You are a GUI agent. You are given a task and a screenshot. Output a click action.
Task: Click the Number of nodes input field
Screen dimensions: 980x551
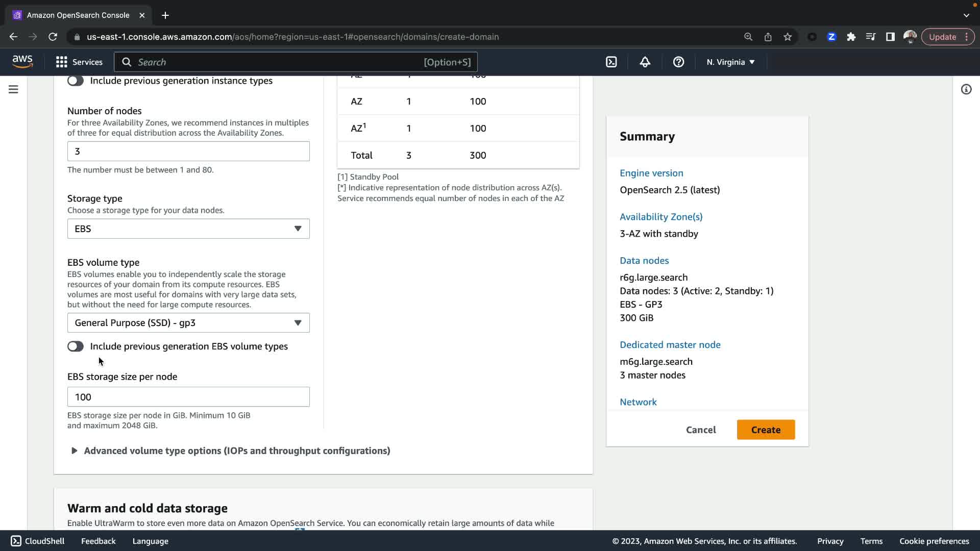point(188,152)
